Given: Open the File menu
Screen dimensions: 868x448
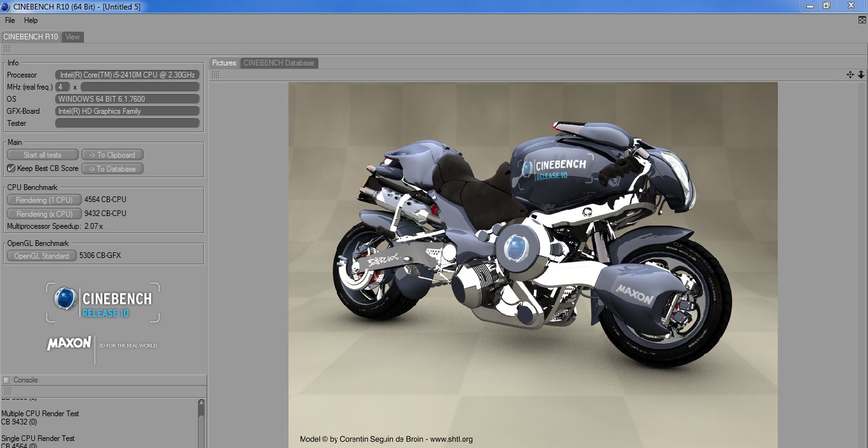Looking at the screenshot, I should 10,20.
